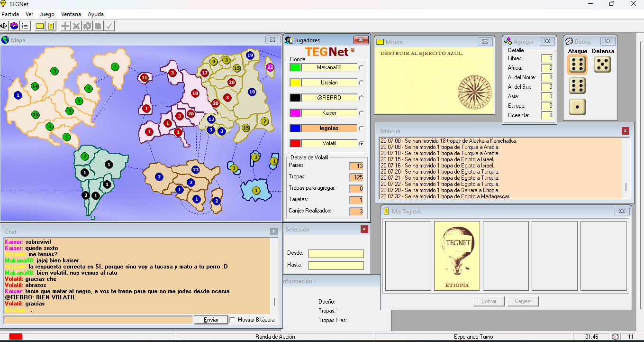Select the radio button next to Volatil

(x=362, y=143)
